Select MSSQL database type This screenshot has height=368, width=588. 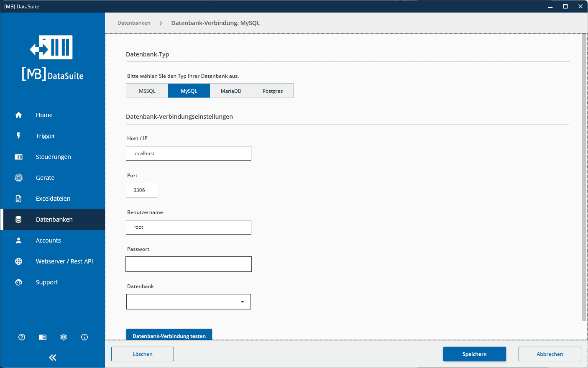pos(147,91)
